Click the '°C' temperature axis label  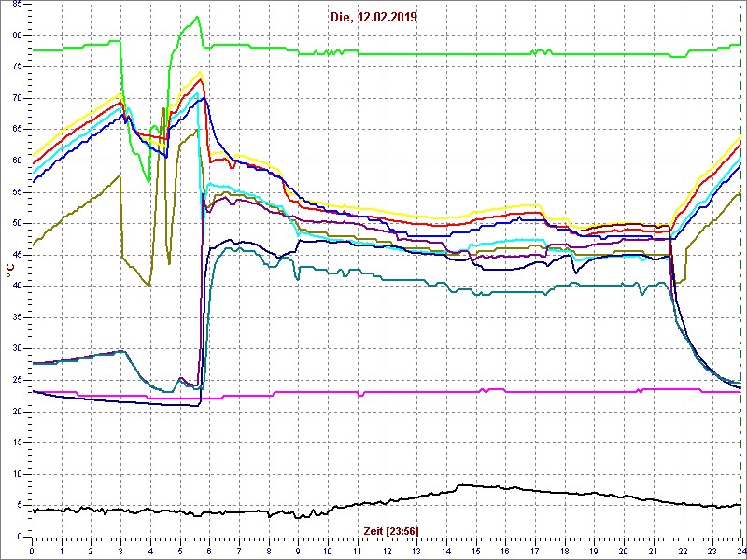coord(9,271)
